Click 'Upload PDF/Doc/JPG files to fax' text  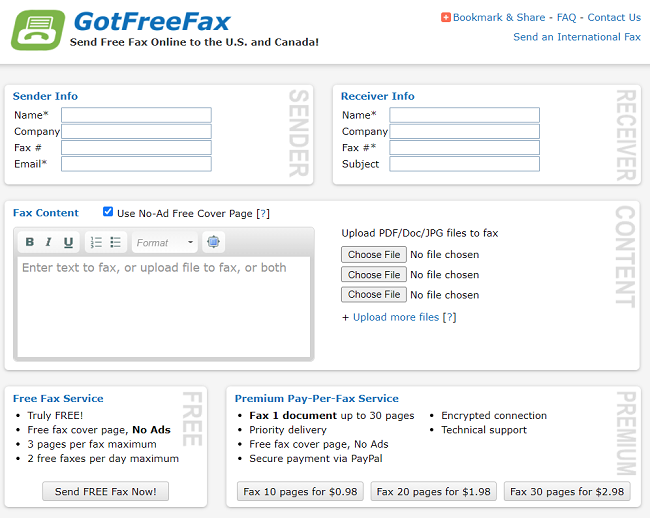coord(420,233)
